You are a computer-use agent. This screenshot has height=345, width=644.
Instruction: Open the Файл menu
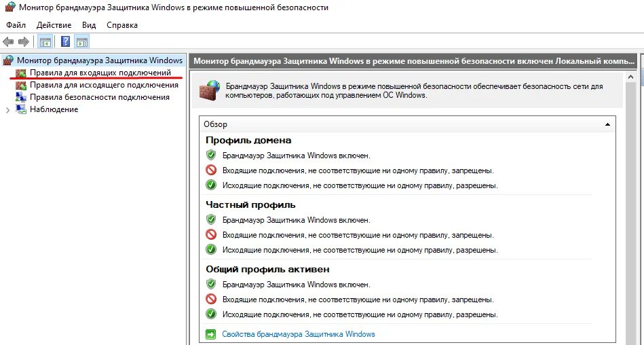click(x=16, y=25)
